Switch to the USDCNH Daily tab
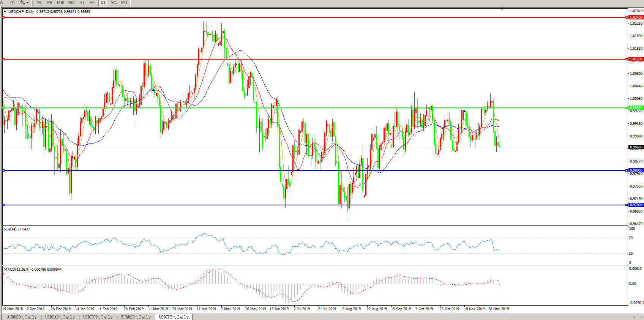The height and width of the screenshot is (320, 644). point(98,317)
